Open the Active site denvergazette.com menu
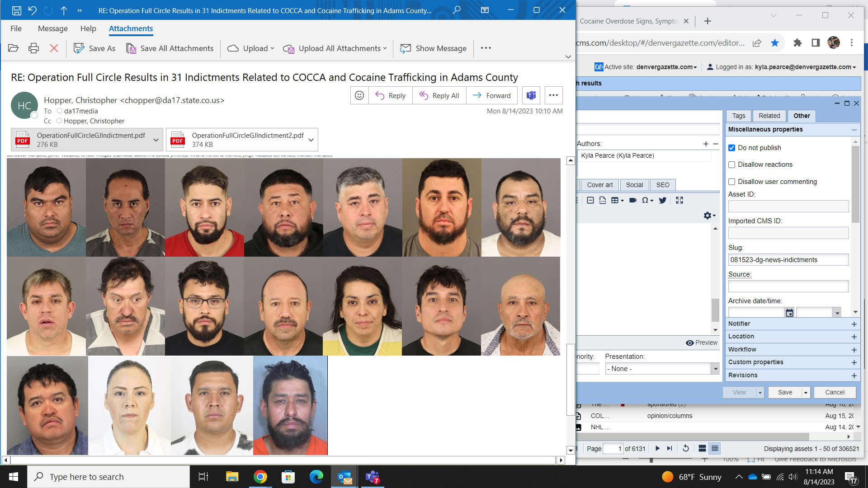Screen dimensions: 868x488 tap(646, 67)
